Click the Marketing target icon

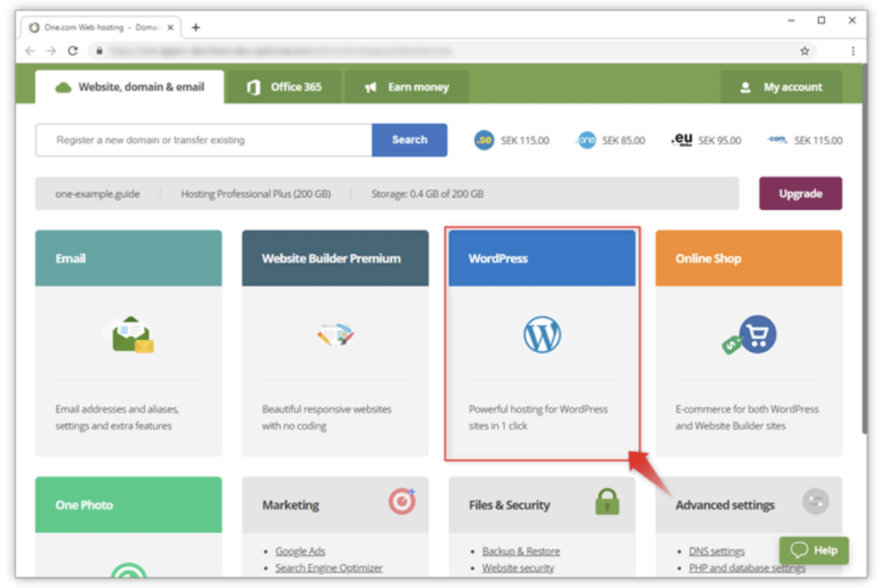[x=401, y=501]
